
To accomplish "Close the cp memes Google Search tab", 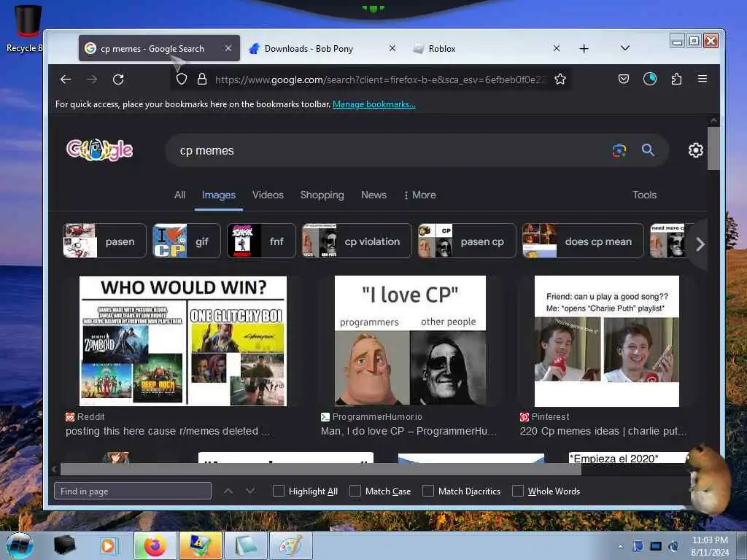I will click(228, 48).
